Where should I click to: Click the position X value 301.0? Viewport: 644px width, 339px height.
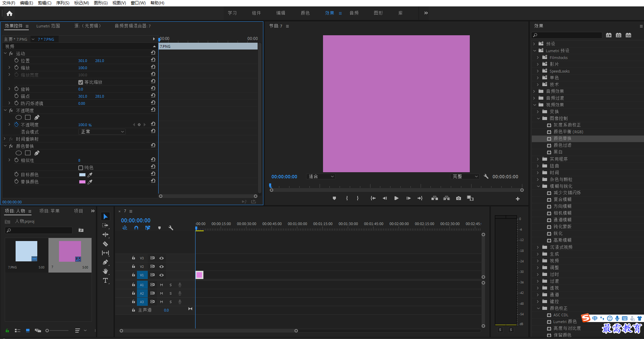pos(83,61)
